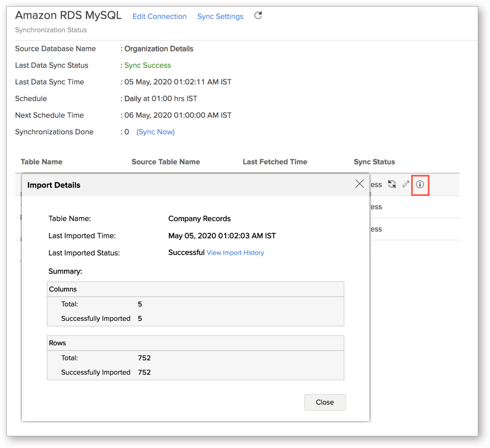
Task: Open Sync Settings
Action: [x=220, y=17]
